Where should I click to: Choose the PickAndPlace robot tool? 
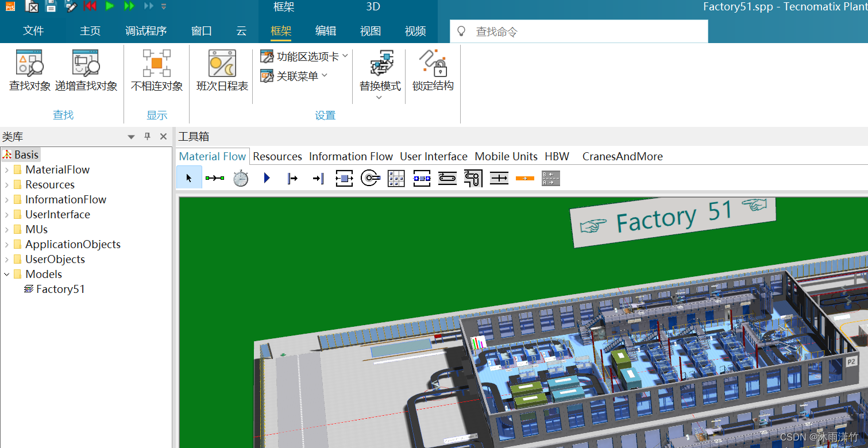[473, 178]
